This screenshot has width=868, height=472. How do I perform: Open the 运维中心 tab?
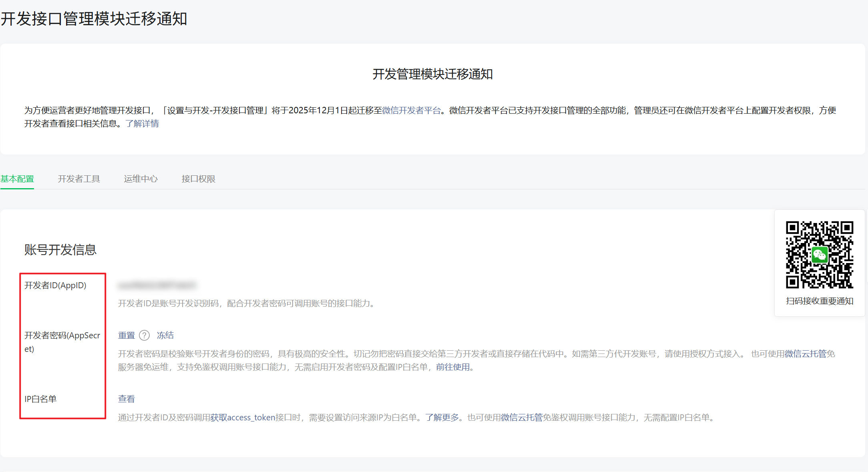[x=141, y=179]
